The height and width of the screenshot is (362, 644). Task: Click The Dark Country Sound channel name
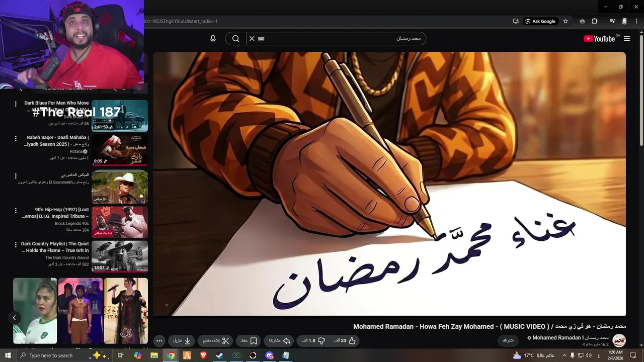pos(67,258)
